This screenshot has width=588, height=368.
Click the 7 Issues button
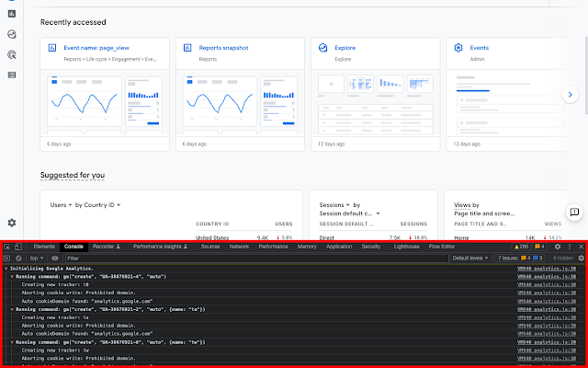520,259
